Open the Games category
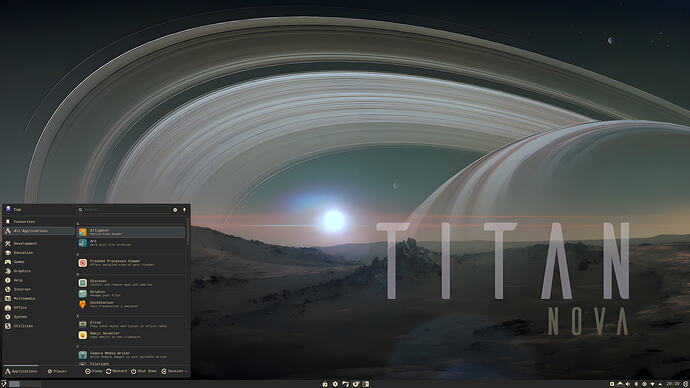The width and height of the screenshot is (690, 388). click(39, 262)
